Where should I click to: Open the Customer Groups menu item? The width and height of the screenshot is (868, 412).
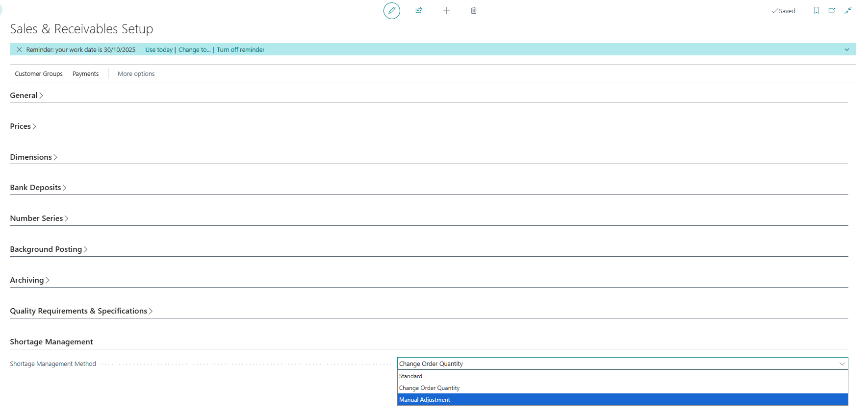(x=39, y=74)
